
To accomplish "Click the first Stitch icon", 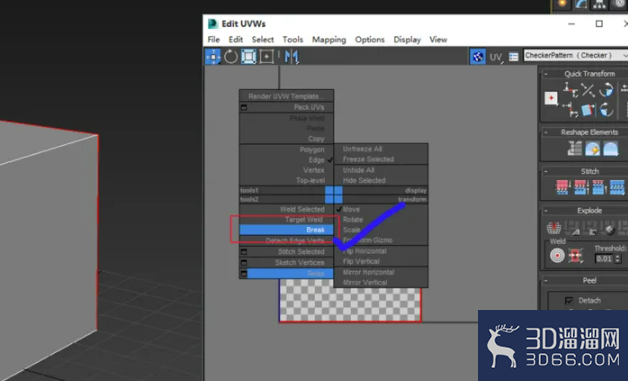I will tap(562, 187).
